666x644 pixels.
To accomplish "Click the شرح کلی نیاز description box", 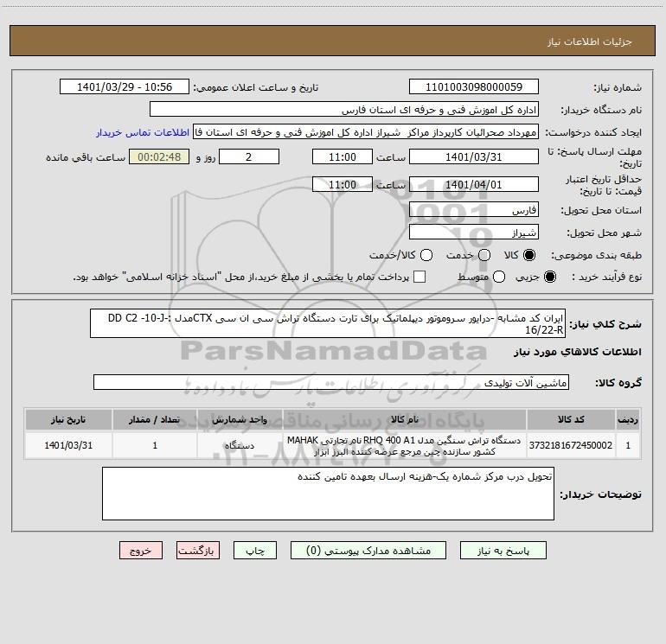I will 328,323.
